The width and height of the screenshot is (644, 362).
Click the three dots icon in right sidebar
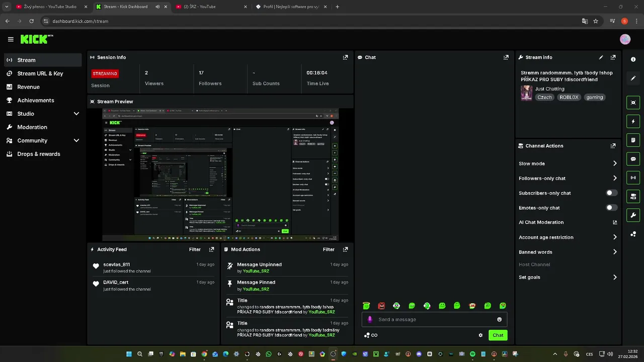click(x=633, y=234)
